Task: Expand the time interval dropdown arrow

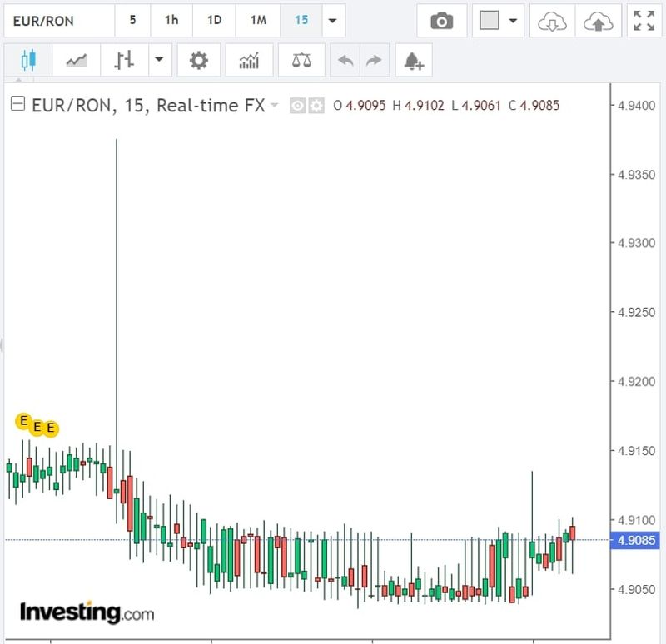Action: click(333, 21)
